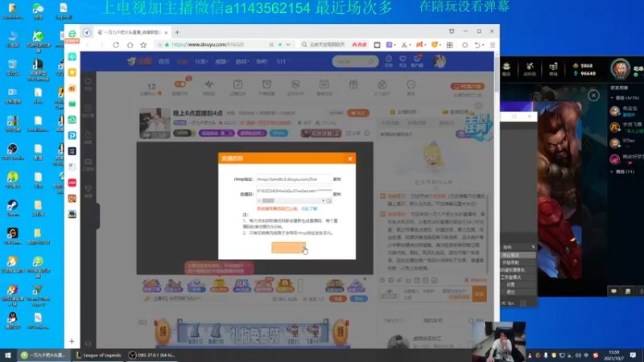Click the orange follow button beside room title
The width and height of the screenshot is (644, 362).
(358, 113)
